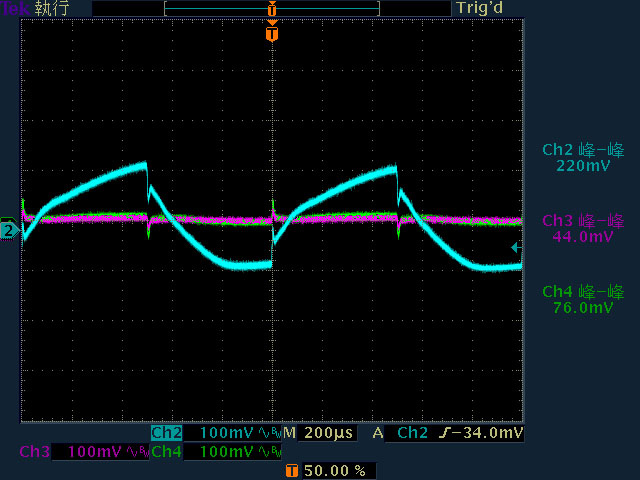Viewport: 640px width, 480px height.
Task: Click the trigger source Ch2 readout
Action: pyautogui.click(x=412, y=433)
